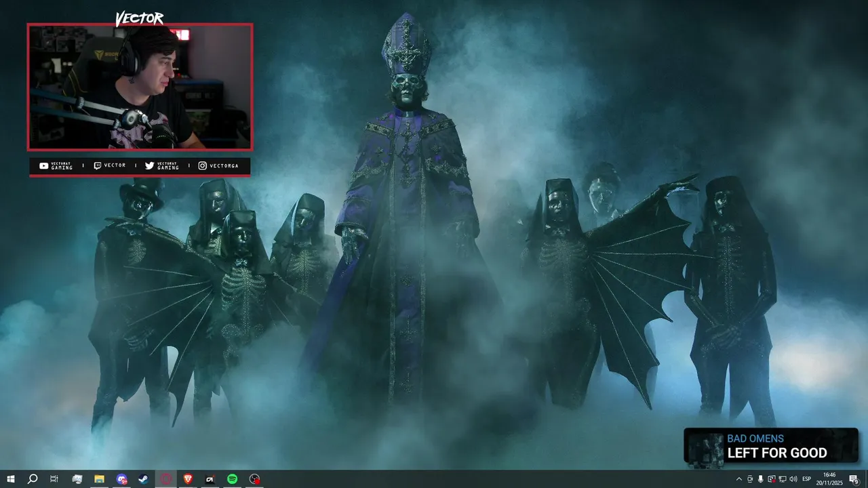The width and height of the screenshot is (868, 488).
Task: Open the clock showing 16:46
Action: [x=829, y=479]
